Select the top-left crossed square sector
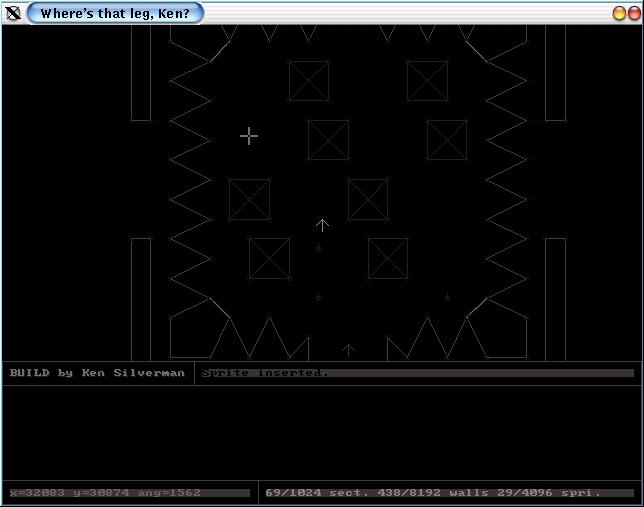The width and height of the screenshot is (644, 507). 309,81
